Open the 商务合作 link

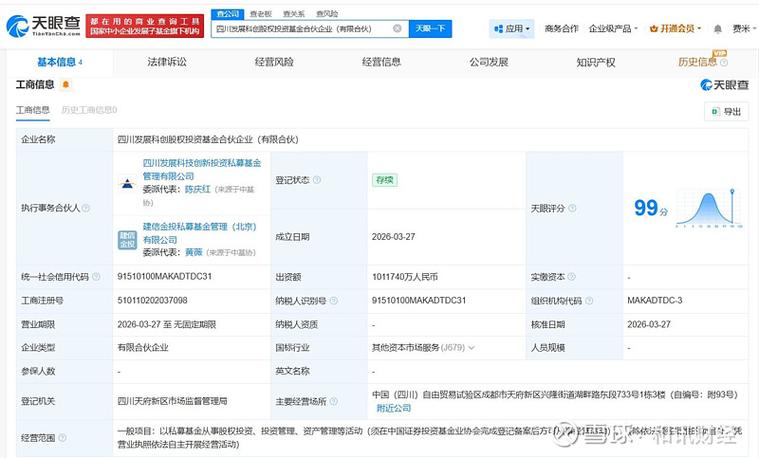pos(562,29)
